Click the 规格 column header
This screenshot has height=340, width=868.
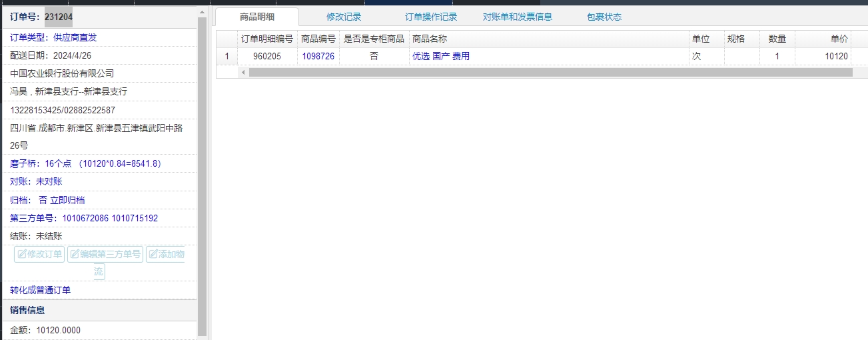tap(741, 39)
